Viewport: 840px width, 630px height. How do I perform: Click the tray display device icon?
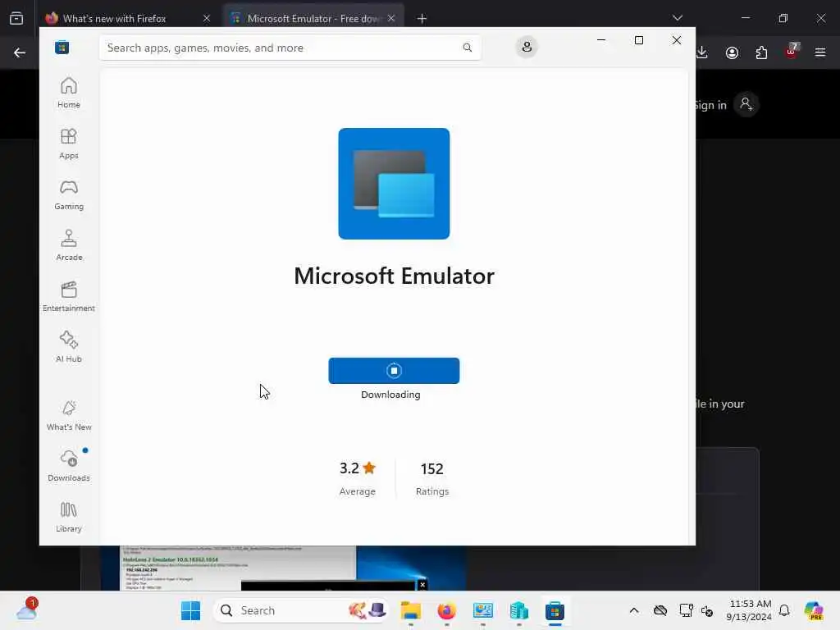(687, 610)
